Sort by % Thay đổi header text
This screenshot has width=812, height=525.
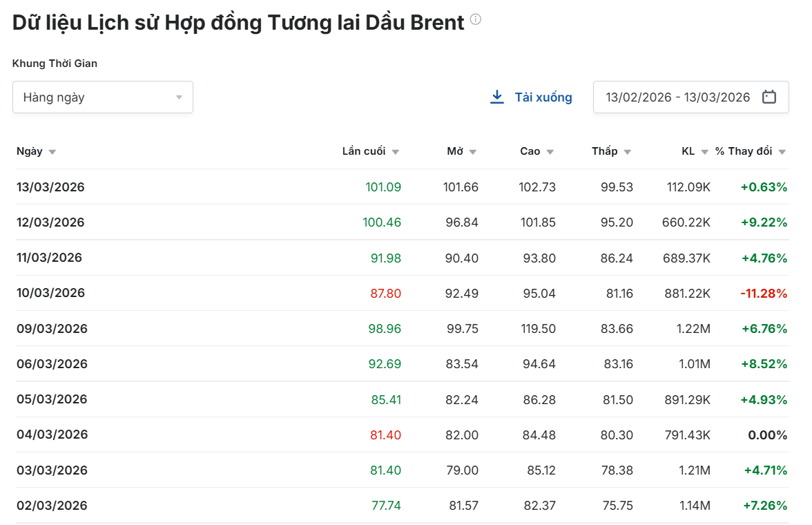coord(744,151)
